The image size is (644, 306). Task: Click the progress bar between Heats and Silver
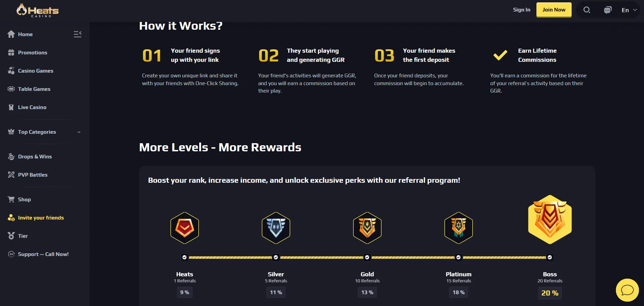230,257
